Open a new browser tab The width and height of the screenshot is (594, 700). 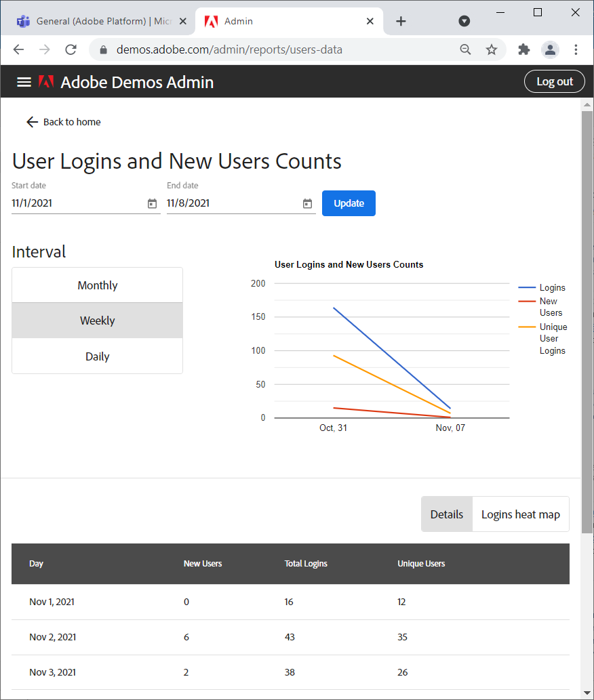[x=401, y=21]
